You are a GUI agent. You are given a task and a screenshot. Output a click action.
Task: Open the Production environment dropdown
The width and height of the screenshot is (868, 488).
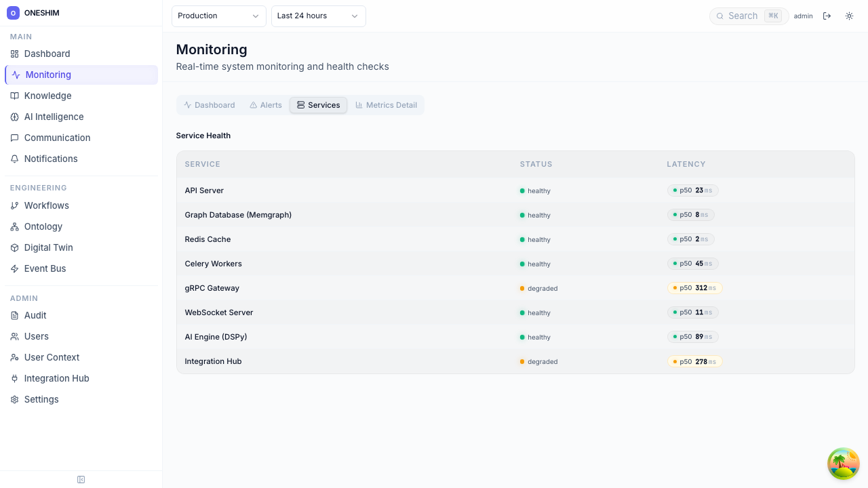tap(218, 16)
